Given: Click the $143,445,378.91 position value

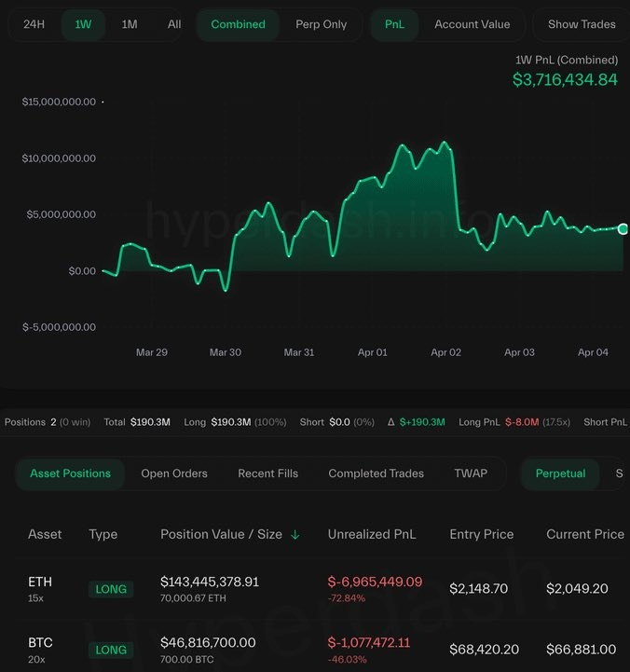Looking at the screenshot, I should 210,582.
